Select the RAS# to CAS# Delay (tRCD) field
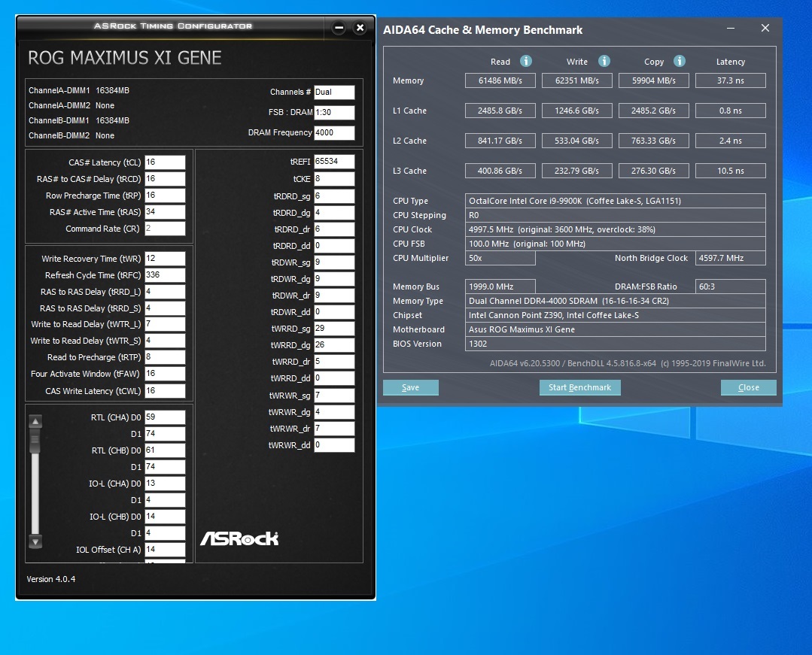The image size is (812, 655). click(165, 179)
